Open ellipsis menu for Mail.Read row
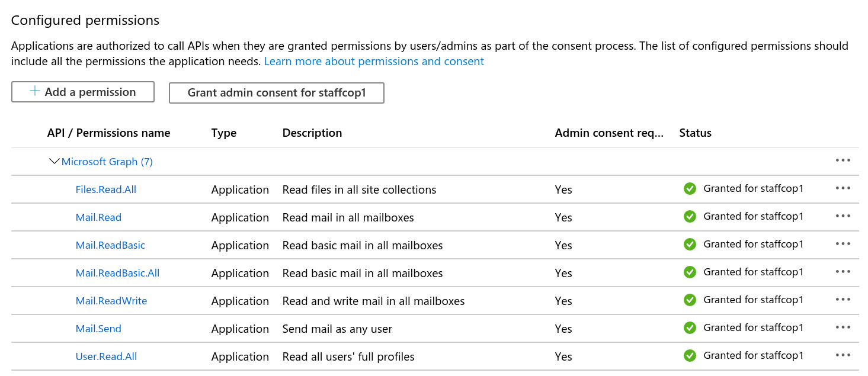Image resolution: width=868 pixels, height=376 pixels. [843, 216]
